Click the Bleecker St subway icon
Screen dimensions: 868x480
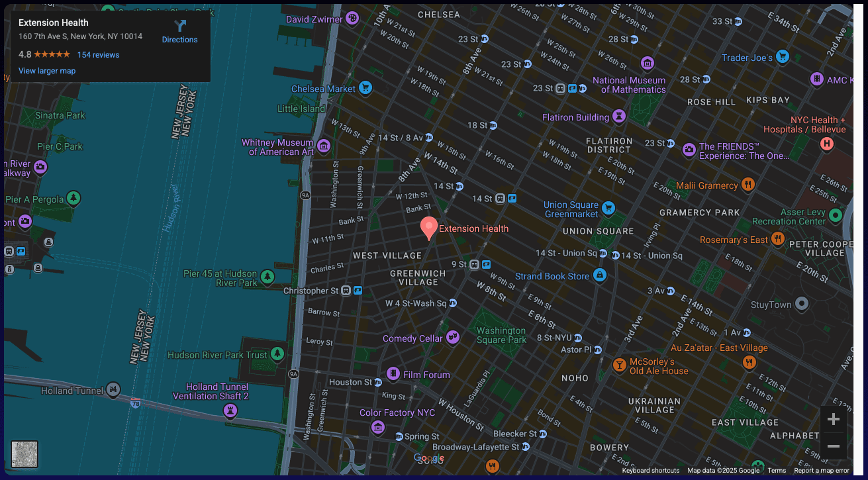click(543, 434)
